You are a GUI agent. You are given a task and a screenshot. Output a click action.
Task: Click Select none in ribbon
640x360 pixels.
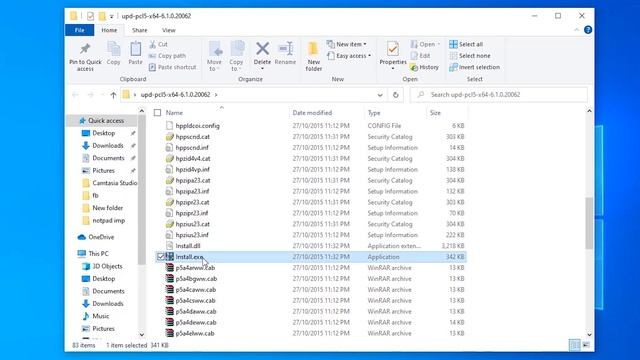[470, 56]
